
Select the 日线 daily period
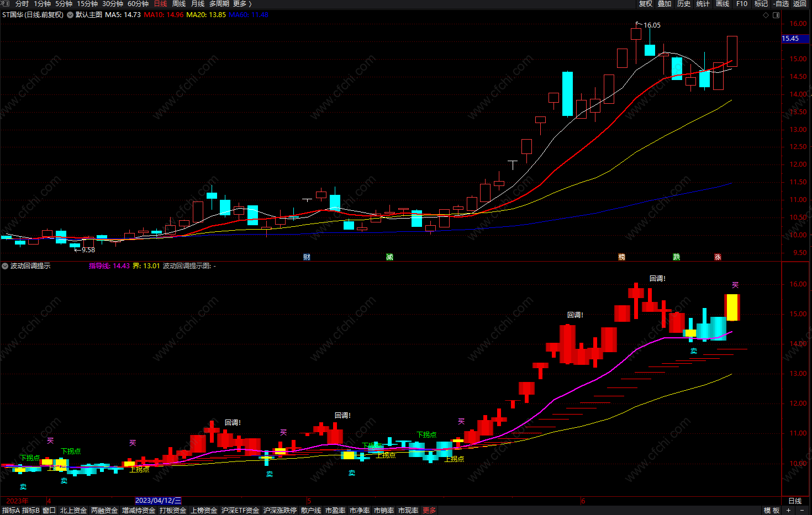click(x=160, y=4)
